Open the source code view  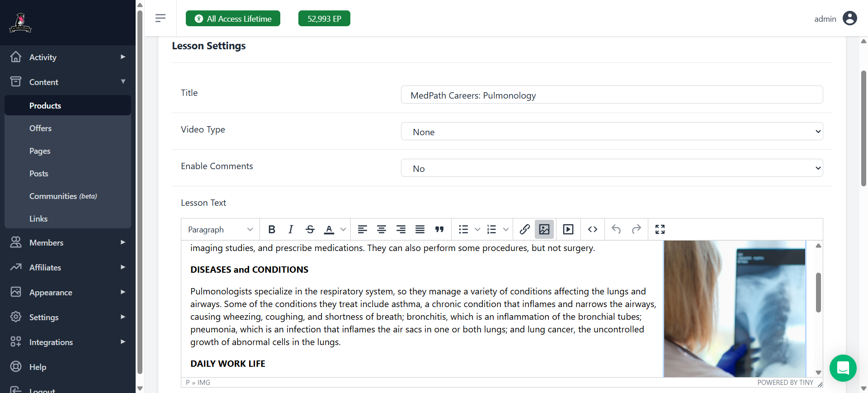[593, 229]
